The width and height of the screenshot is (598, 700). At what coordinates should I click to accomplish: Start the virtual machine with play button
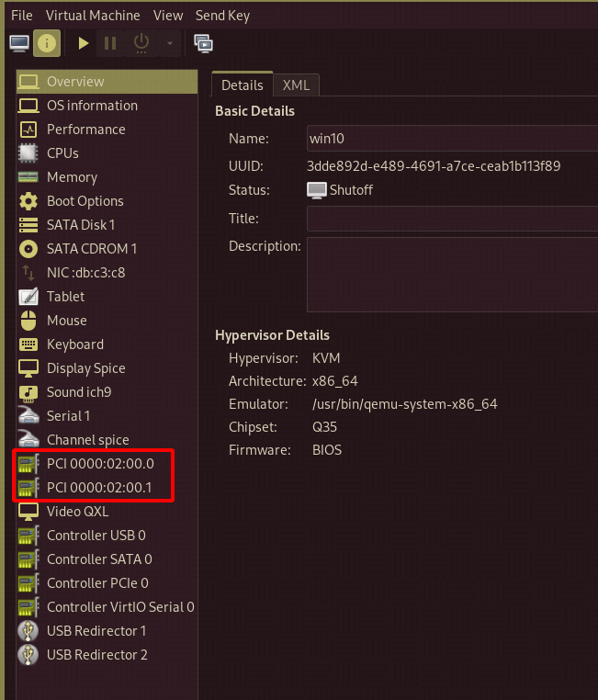[x=83, y=43]
